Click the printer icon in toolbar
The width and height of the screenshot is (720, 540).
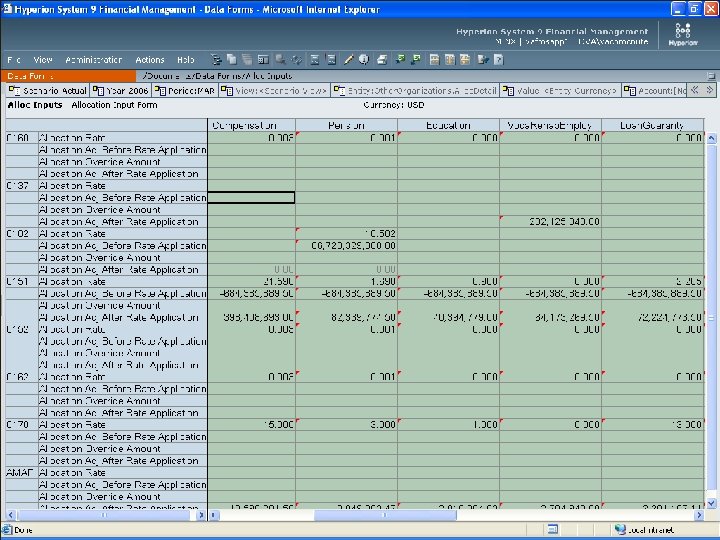pos(382,59)
